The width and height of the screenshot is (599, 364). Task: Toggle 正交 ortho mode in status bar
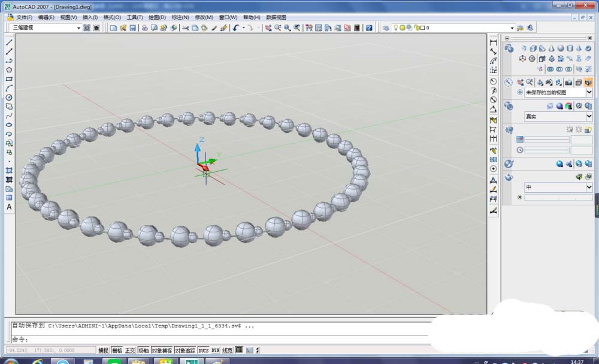[x=130, y=350]
